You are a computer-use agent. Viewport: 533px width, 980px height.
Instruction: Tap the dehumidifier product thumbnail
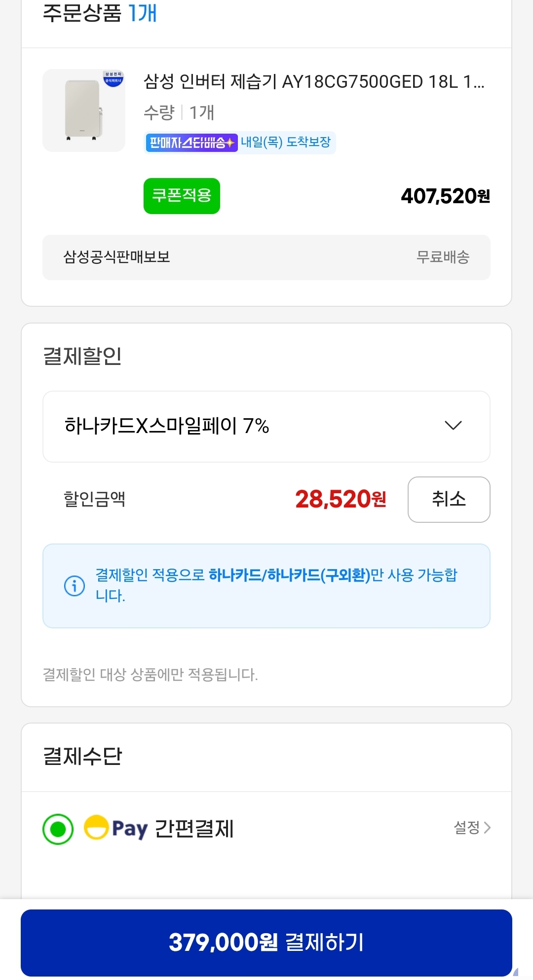(x=83, y=110)
